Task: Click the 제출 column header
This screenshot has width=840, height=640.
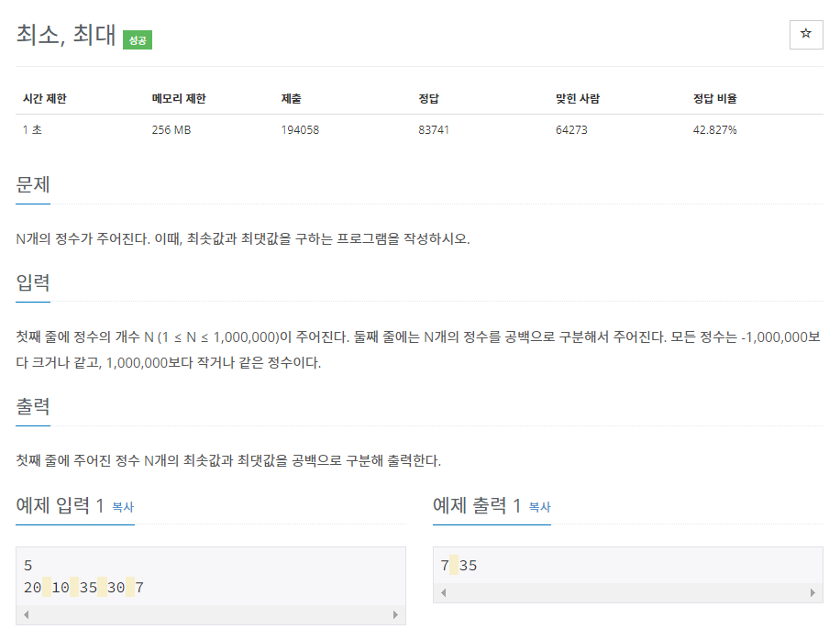Action: pyautogui.click(x=292, y=98)
